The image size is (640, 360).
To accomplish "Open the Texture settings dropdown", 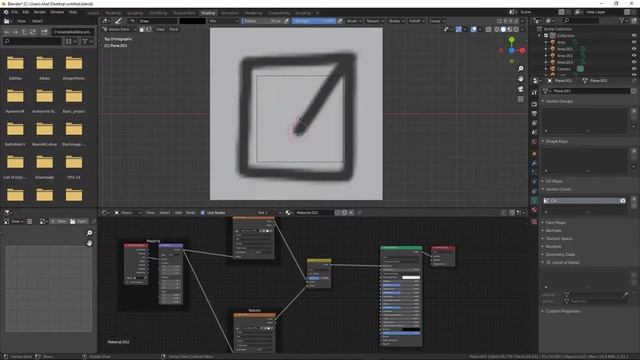I will tap(374, 21).
